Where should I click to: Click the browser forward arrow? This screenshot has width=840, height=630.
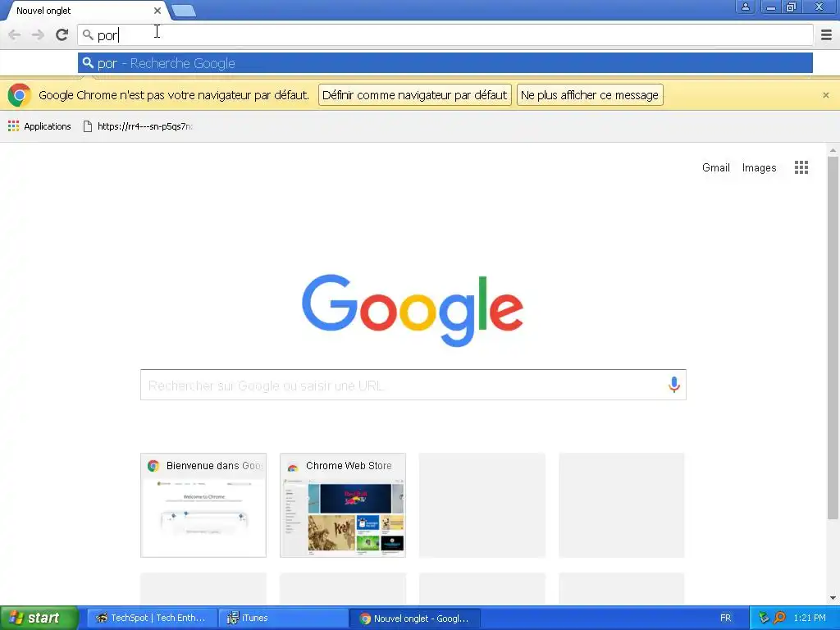(38, 35)
